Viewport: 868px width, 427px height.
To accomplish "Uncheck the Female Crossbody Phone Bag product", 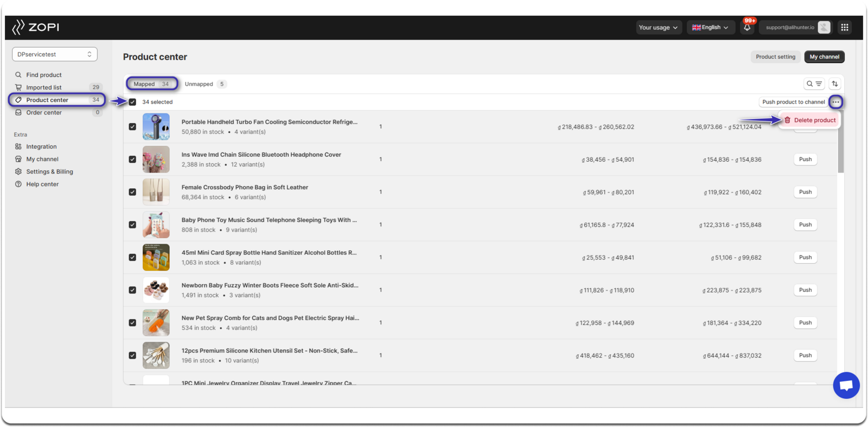I will click(132, 192).
